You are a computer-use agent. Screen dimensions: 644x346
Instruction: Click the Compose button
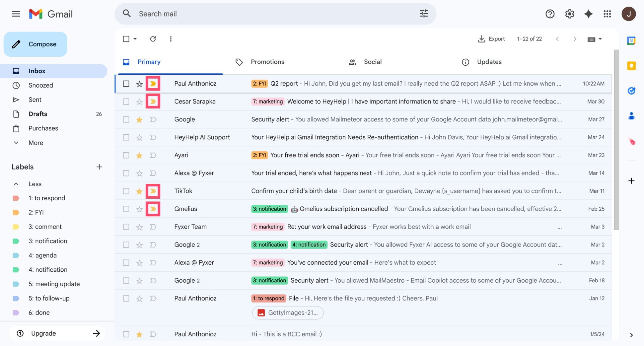point(36,44)
